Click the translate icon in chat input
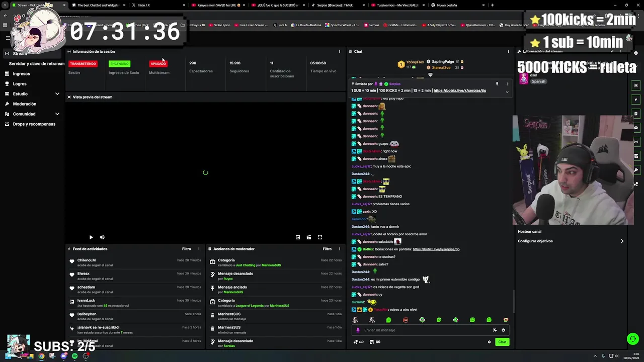Viewport: 644px width, 362px height. 495,330
